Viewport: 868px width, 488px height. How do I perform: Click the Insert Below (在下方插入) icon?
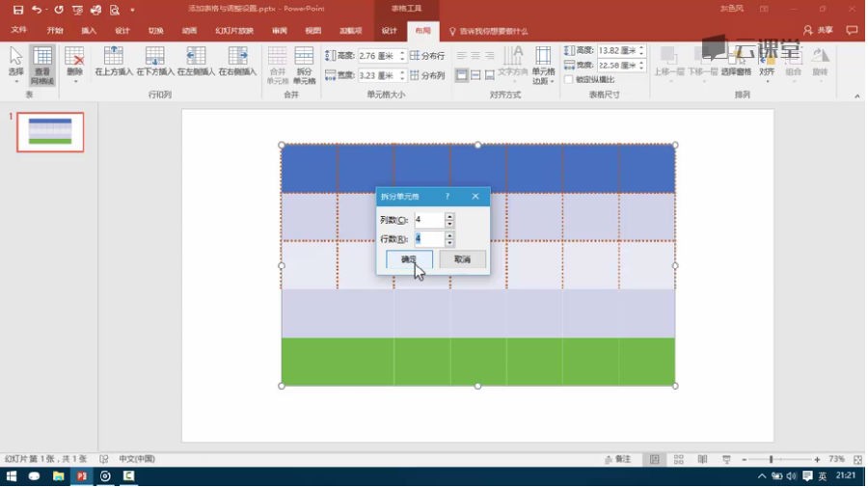154,60
